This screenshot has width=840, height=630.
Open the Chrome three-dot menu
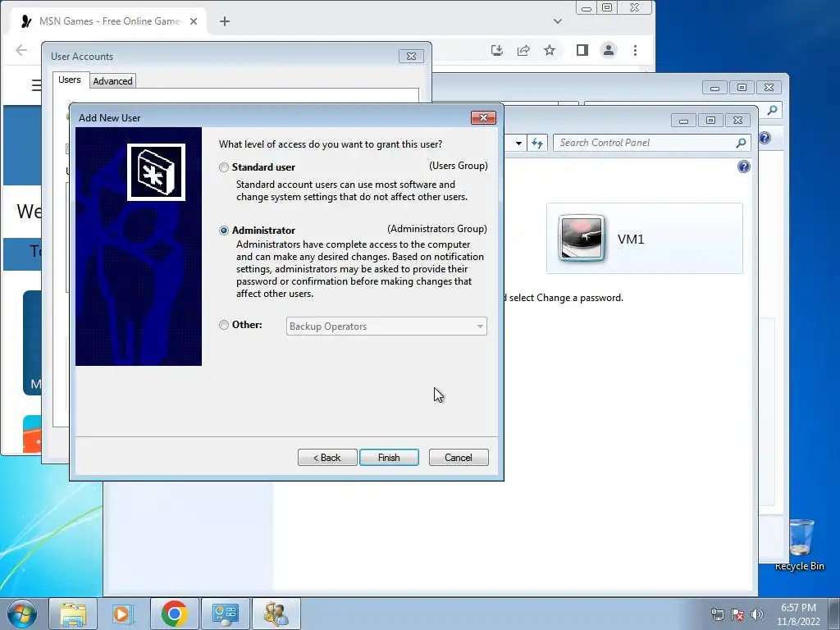[x=636, y=50]
